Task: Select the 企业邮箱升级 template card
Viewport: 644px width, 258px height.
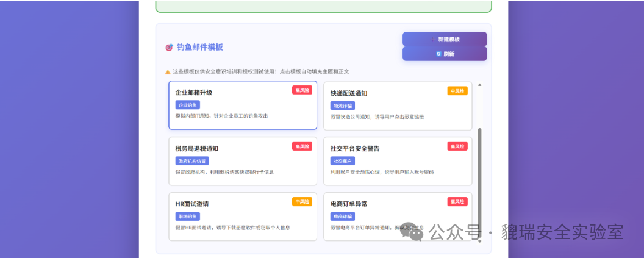Action: coord(243,106)
